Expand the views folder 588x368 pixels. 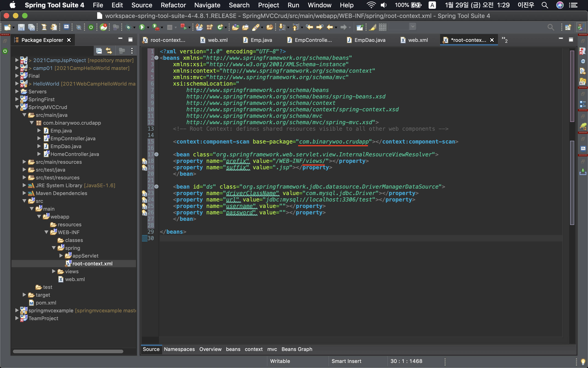coord(54,271)
